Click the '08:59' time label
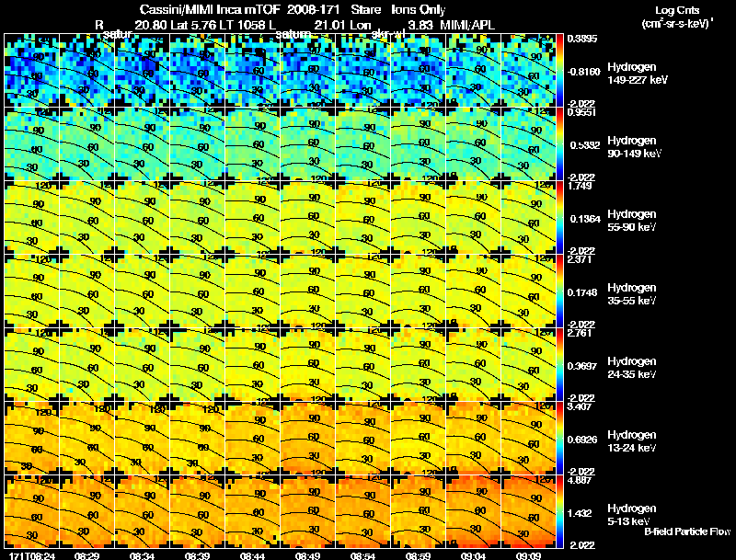The width and height of the screenshot is (736, 560). coord(418,555)
